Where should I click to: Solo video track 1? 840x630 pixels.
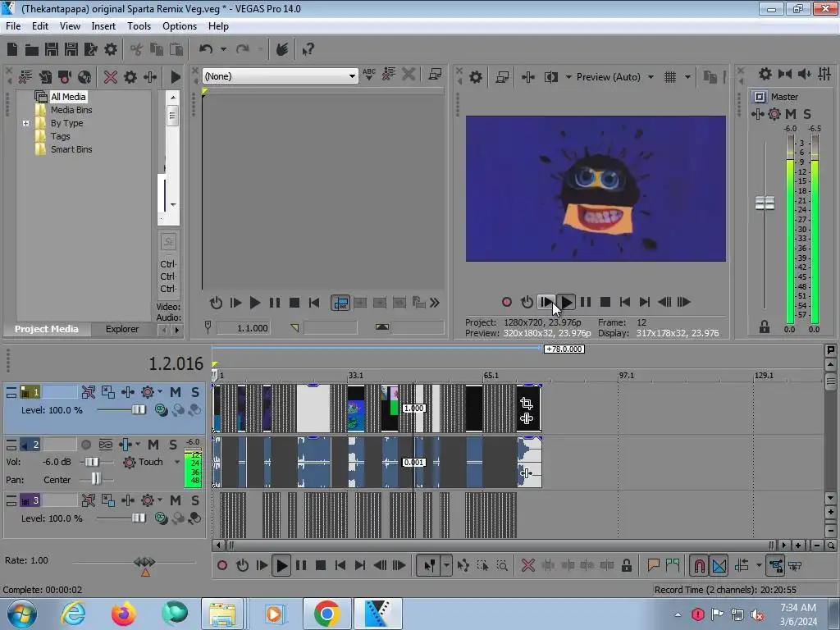tap(195, 392)
